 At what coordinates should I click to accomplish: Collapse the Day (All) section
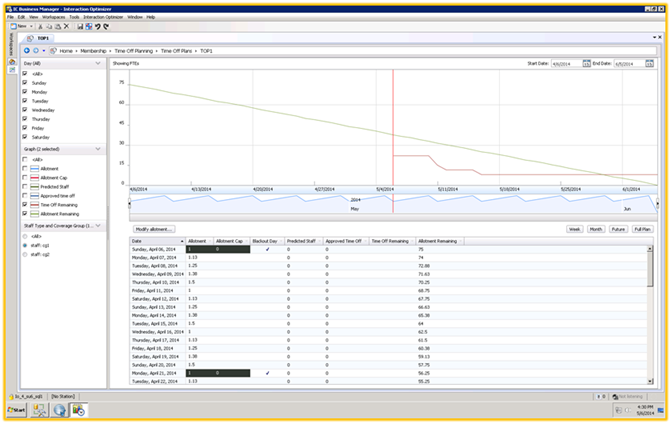[98, 63]
